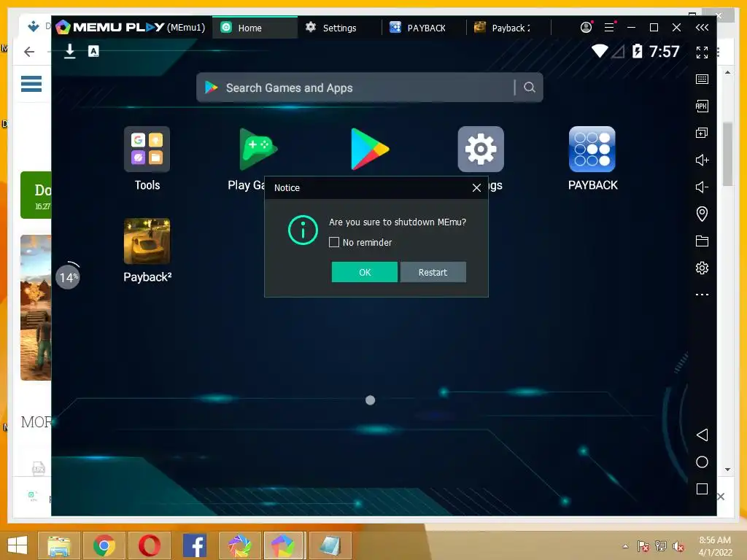
Task: Open the Google Play Store app
Action: point(370,149)
